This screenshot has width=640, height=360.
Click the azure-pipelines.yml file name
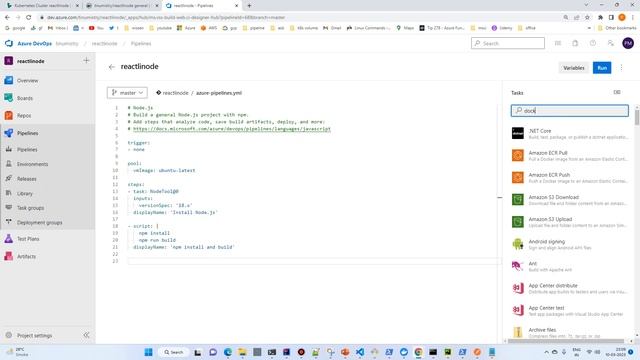click(219, 93)
